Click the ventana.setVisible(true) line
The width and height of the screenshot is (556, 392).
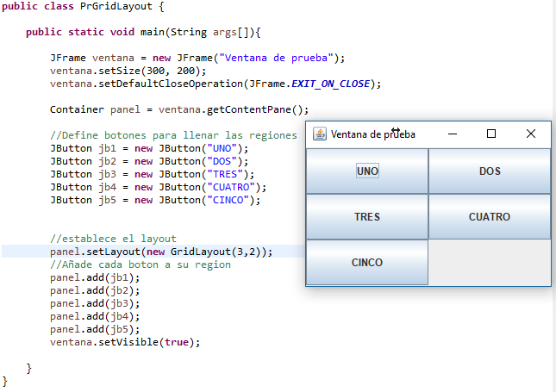[x=124, y=342]
